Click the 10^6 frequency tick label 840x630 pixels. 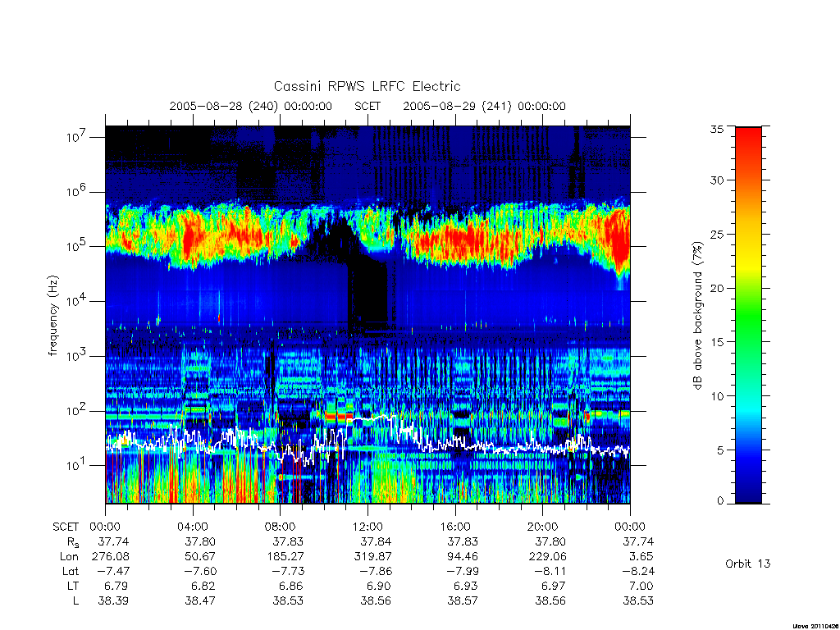click(x=77, y=191)
